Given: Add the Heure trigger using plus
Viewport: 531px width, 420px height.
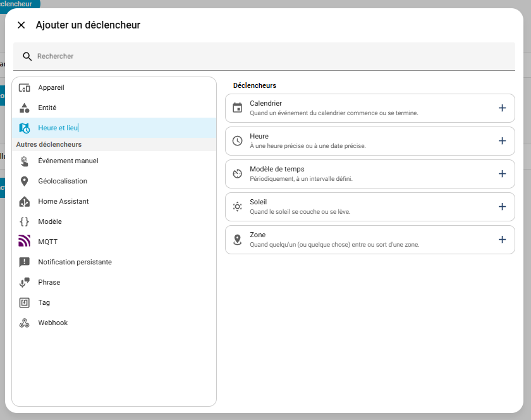Looking at the screenshot, I should point(502,141).
